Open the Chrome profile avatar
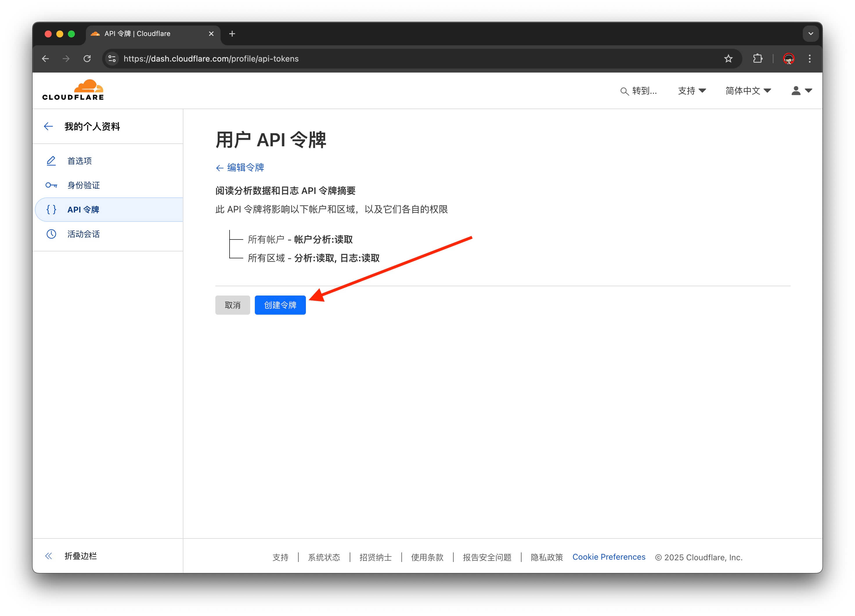This screenshot has width=855, height=616. 789,59
